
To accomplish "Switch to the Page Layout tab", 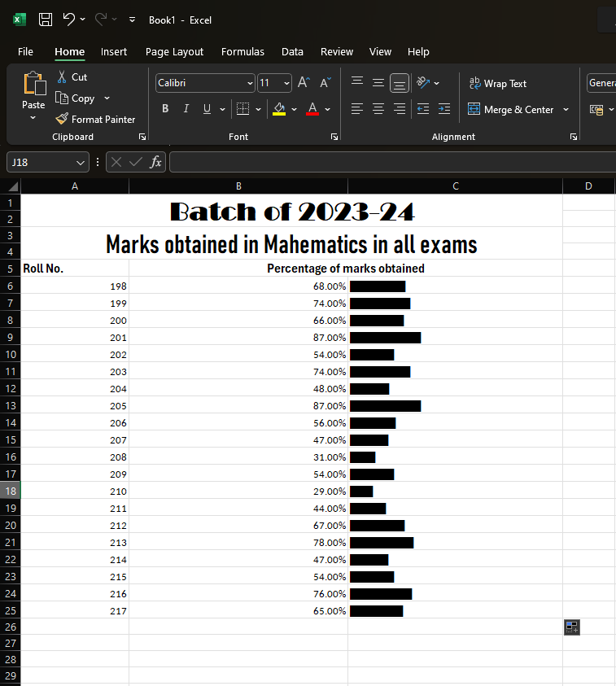I will pos(175,51).
